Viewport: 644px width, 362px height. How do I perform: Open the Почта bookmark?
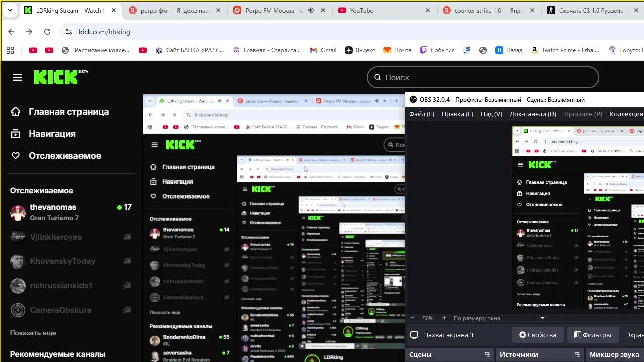click(397, 50)
